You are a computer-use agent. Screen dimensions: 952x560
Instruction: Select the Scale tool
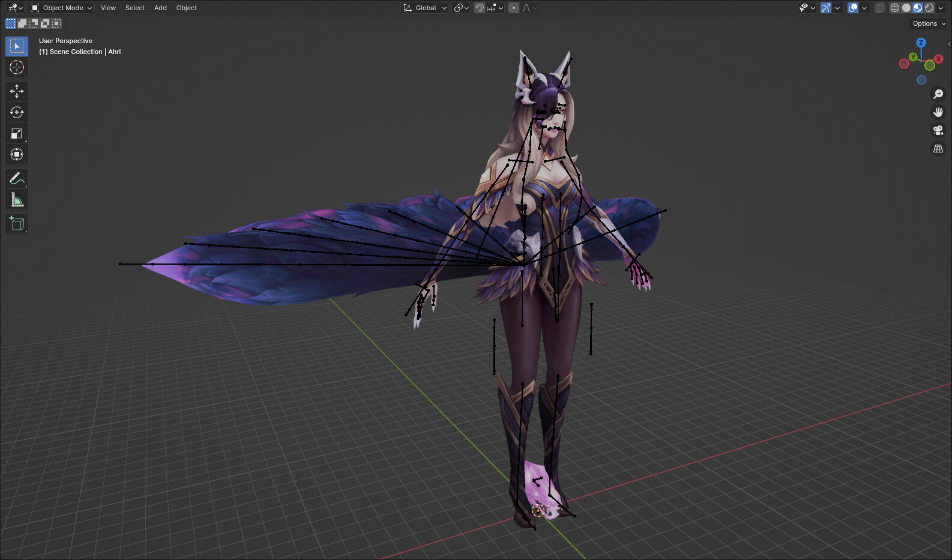(x=17, y=133)
